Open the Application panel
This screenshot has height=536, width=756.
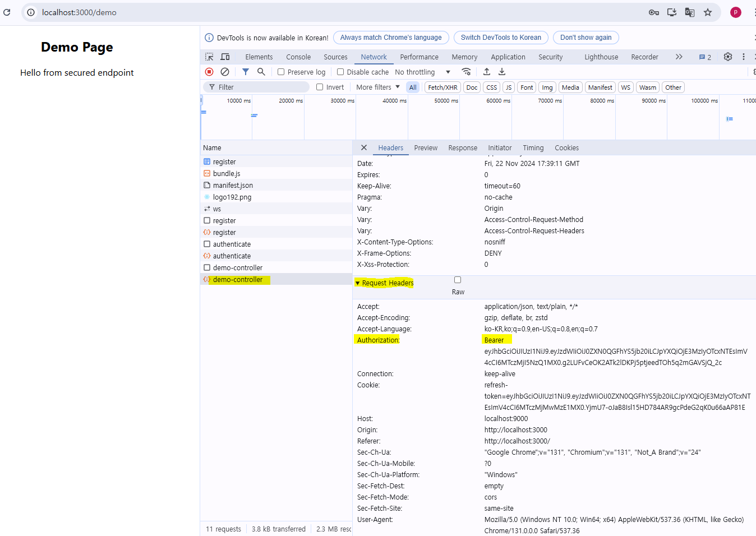(508, 57)
